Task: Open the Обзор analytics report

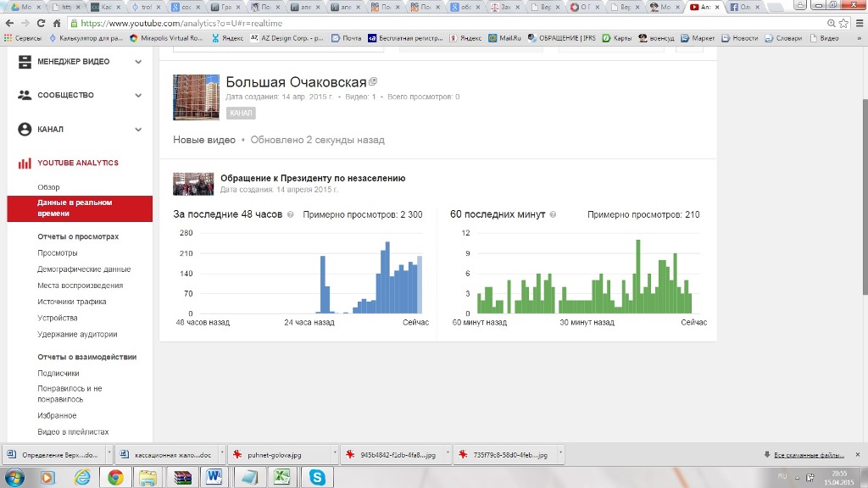Action: coord(48,187)
